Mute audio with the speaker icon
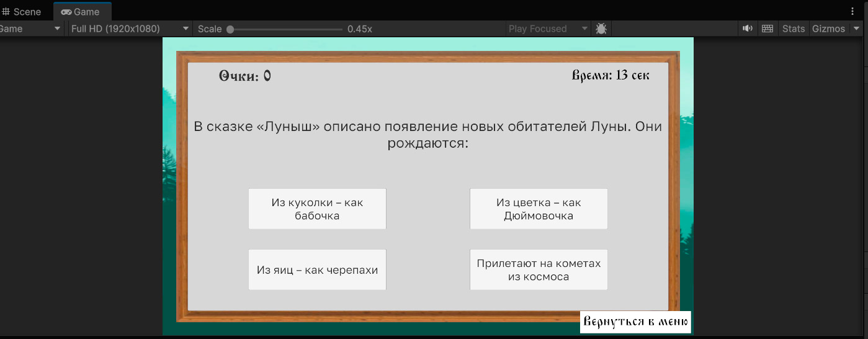Screen dimensions: 868x339 [748, 29]
